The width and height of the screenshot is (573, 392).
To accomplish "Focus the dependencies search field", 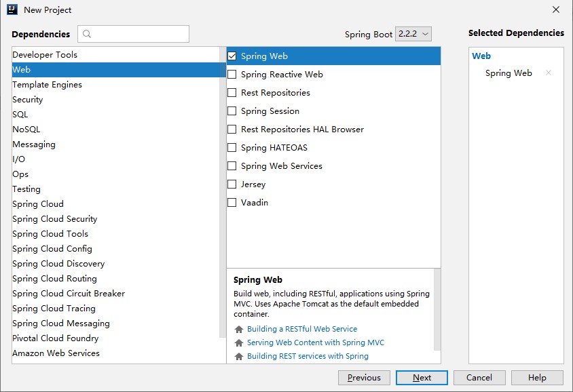I will click(133, 34).
